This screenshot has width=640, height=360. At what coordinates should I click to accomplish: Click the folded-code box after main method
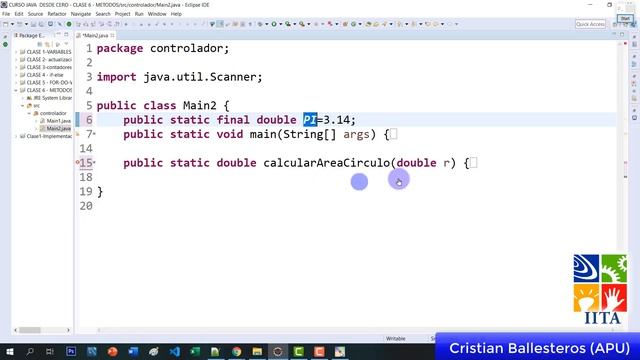[393, 134]
